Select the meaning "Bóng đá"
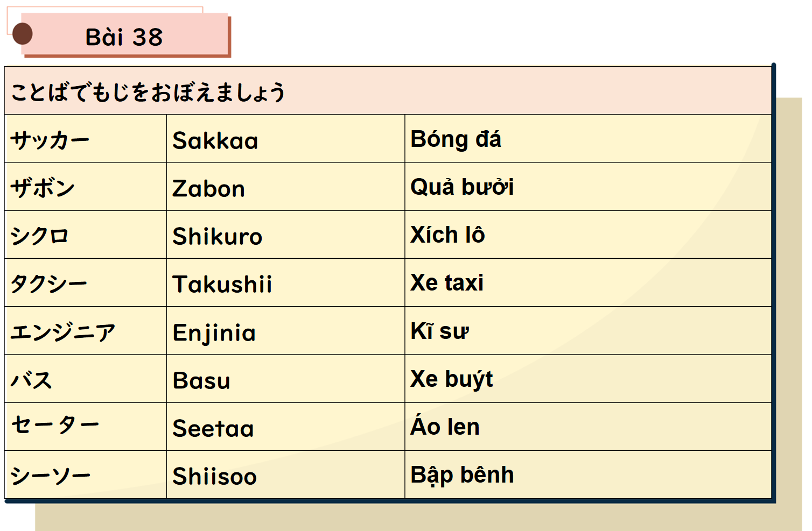Viewport: 812px width, 531px height. [x=456, y=139]
